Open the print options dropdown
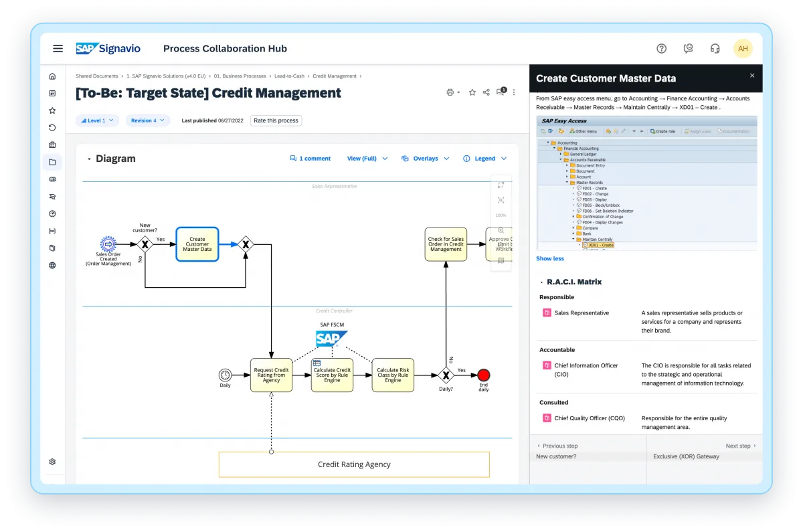 point(453,92)
